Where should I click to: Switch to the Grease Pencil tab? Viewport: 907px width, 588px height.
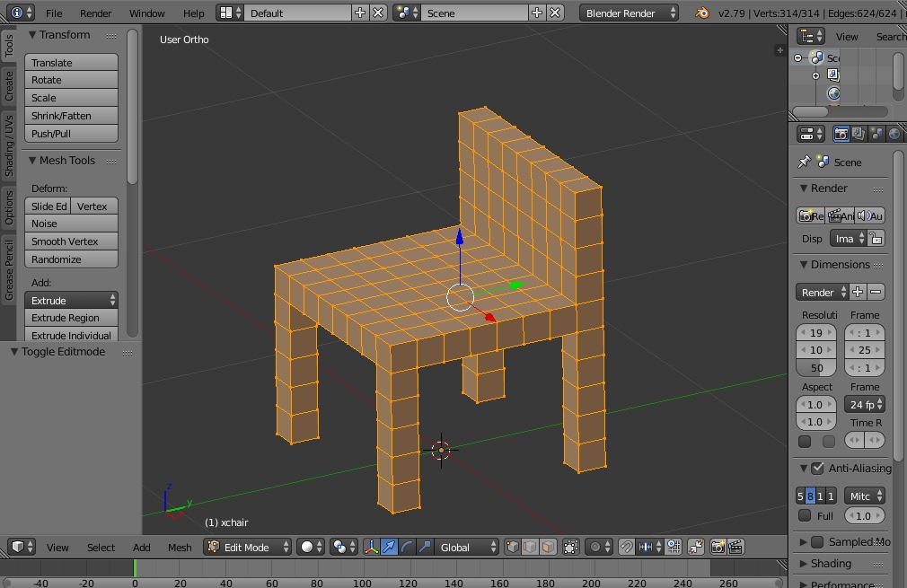coord(9,270)
